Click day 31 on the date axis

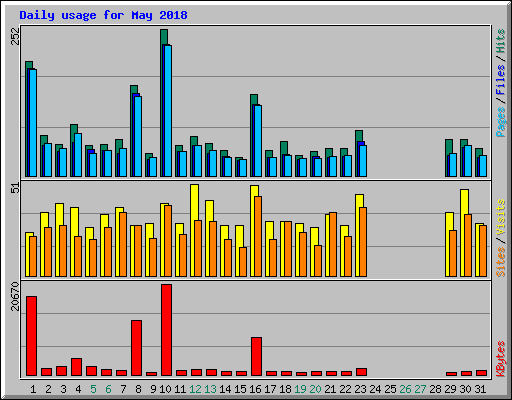pyautogui.click(x=480, y=389)
